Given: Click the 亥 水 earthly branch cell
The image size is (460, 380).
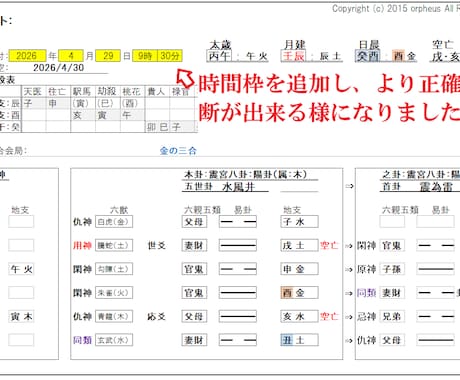Looking at the screenshot, I should 299,316.
